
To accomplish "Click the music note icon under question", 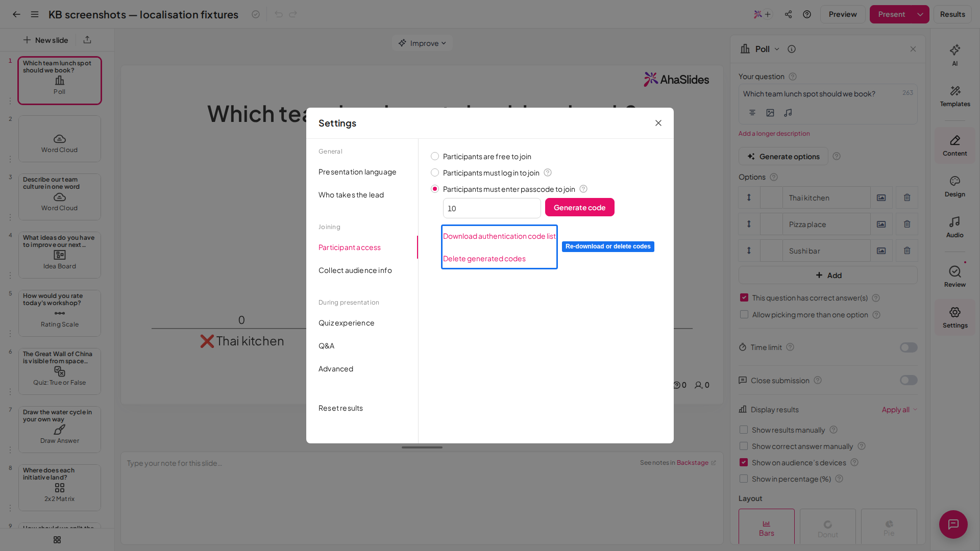I will pos(788,113).
